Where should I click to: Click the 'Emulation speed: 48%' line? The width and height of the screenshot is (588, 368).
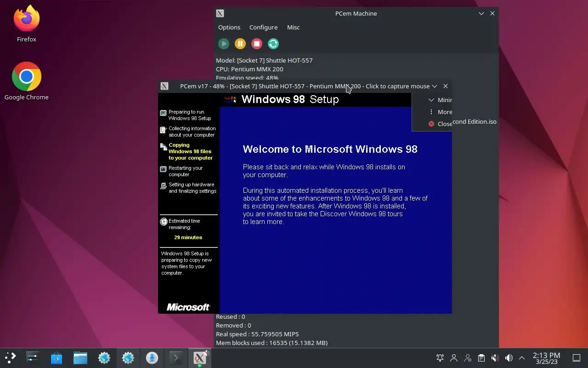tap(247, 78)
